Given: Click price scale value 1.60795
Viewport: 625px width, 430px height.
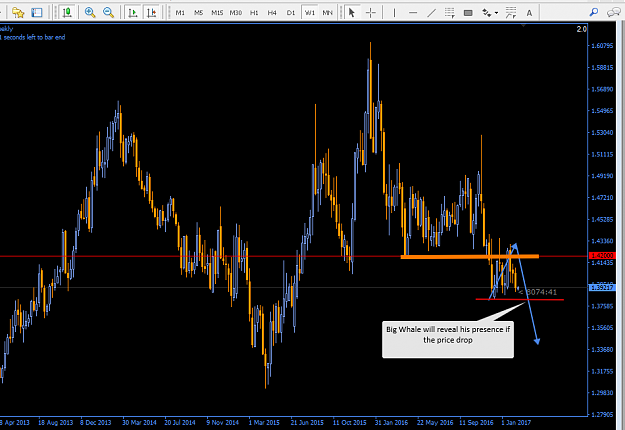Looking at the screenshot, I should pyautogui.click(x=602, y=45).
